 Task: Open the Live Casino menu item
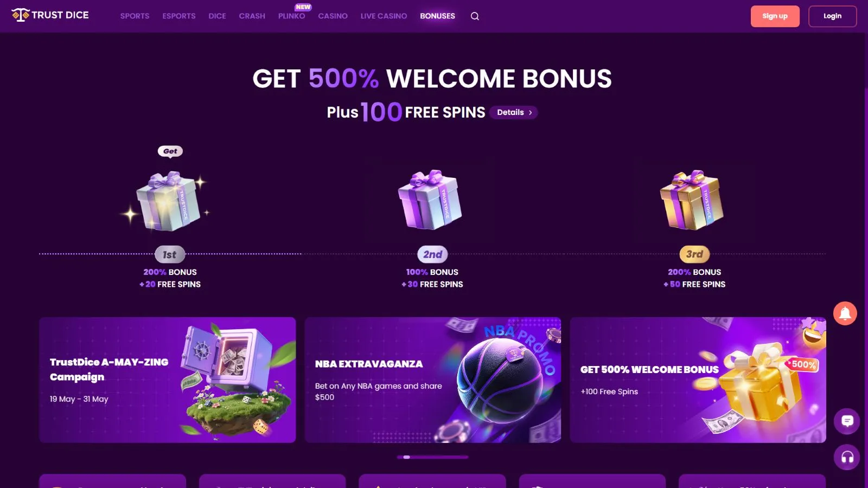click(x=384, y=16)
